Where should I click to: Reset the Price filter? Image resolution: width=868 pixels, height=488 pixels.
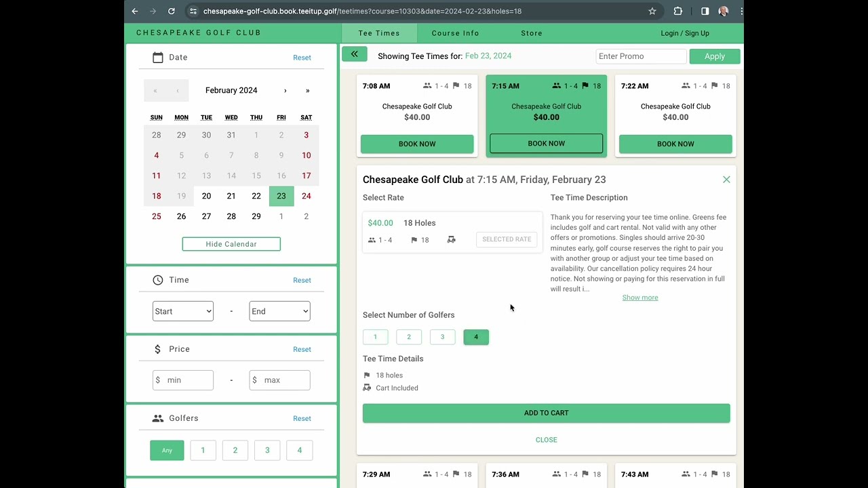302,349
